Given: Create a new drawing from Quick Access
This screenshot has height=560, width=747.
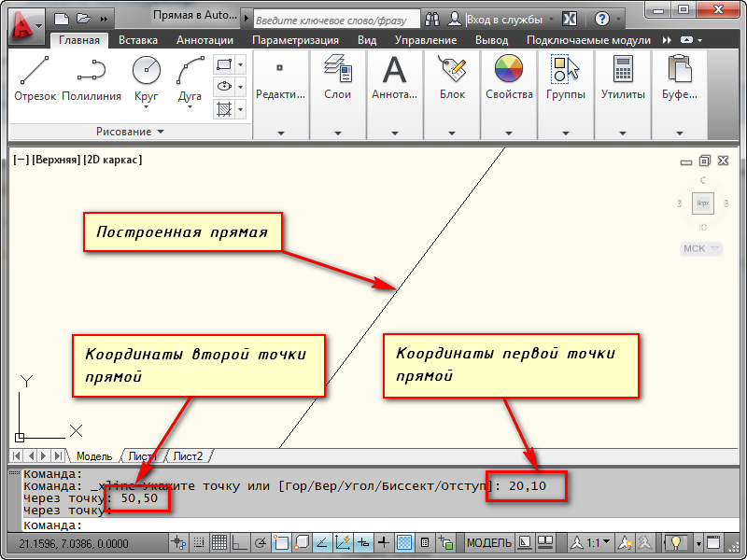Looking at the screenshot, I should point(62,19).
